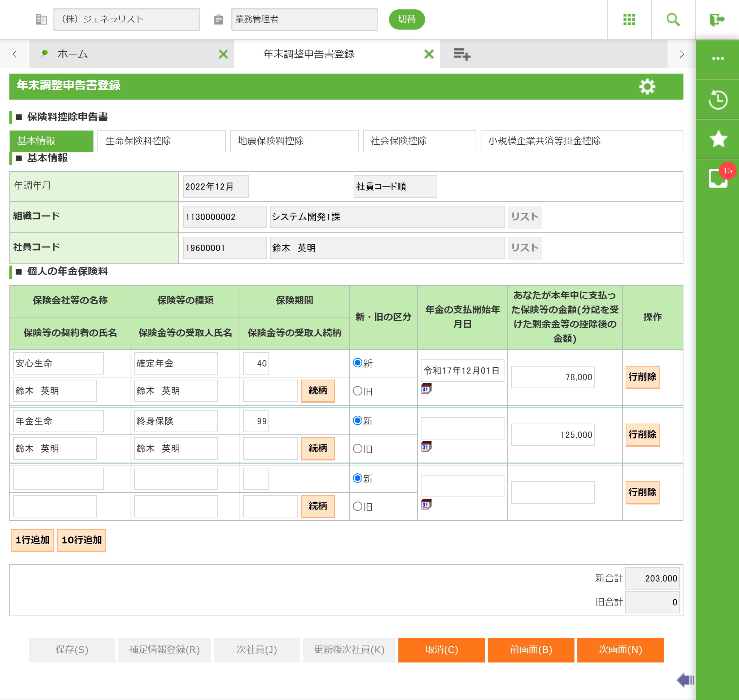
Task: Select 新 radio in empty third row
Action: pyautogui.click(x=358, y=478)
